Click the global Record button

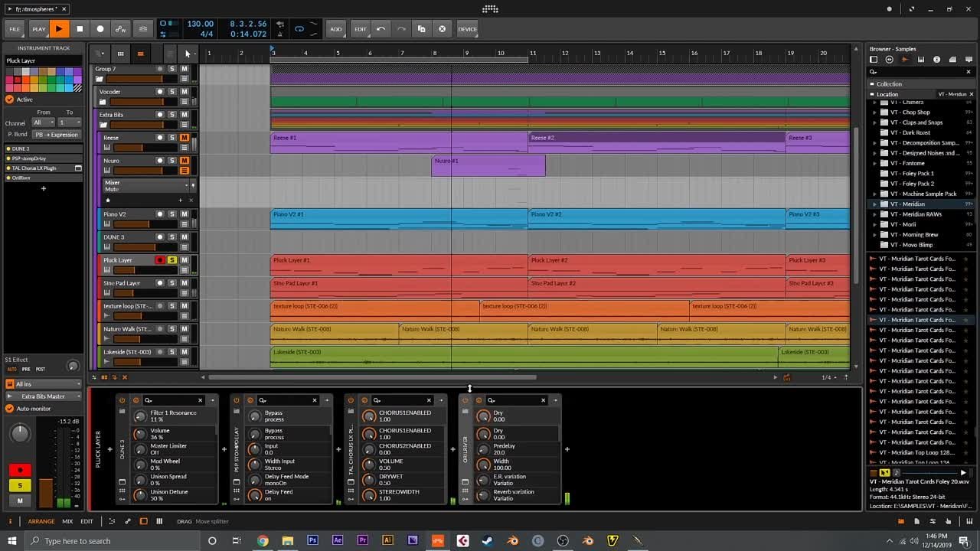[x=100, y=29]
